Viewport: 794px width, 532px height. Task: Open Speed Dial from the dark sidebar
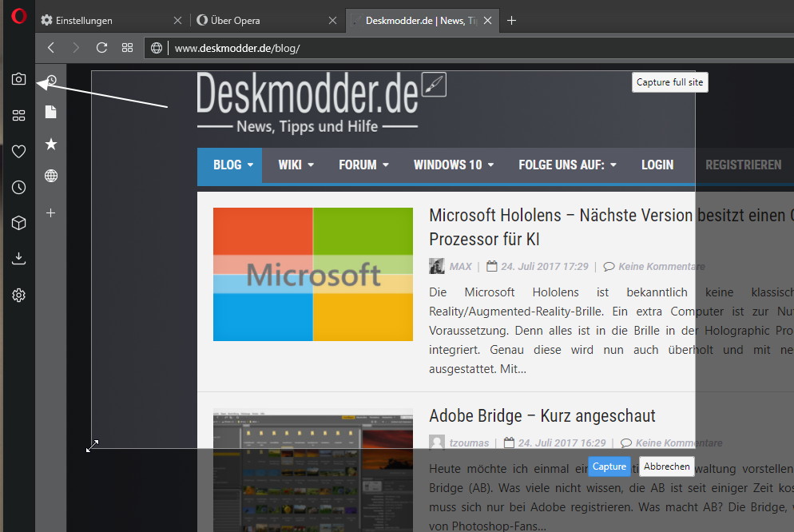click(18, 115)
